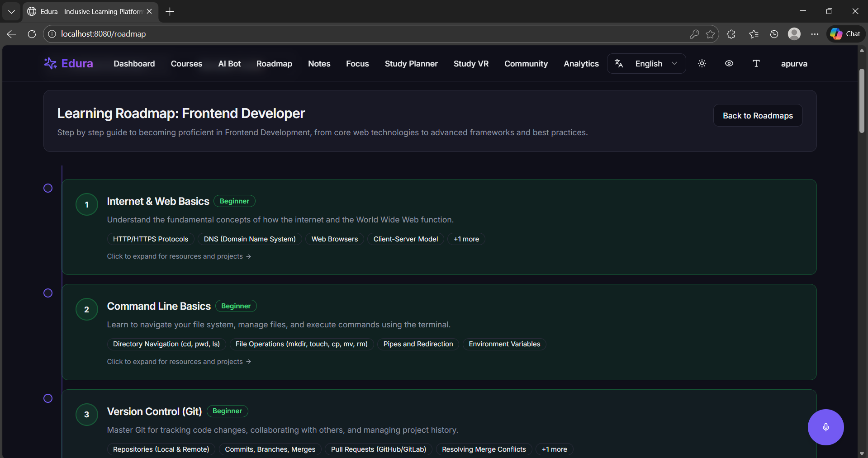Viewport: 868px width, 458px height.
Task: Go back to the previous page
Action: pos(12,34)
